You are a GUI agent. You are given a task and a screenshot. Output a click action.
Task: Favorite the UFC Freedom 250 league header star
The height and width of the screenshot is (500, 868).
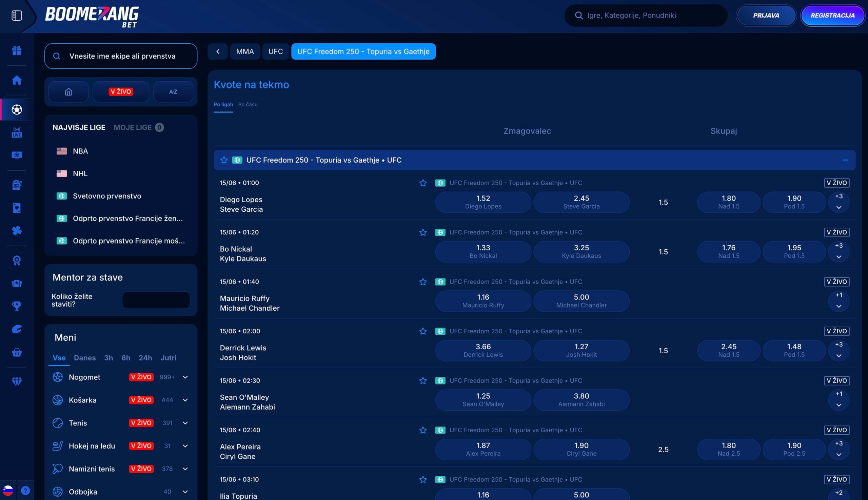tap(224, 160)
